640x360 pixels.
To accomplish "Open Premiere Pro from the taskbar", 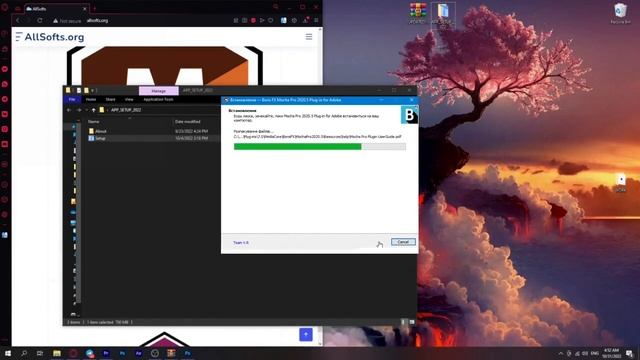I will point(106,353).
